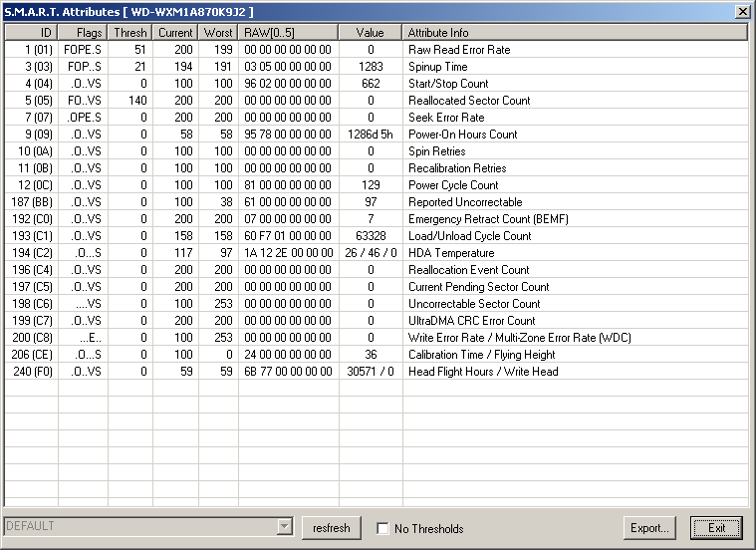Image resolution: width=756 pixels, height=550 pixels.
Task: Sort by the Current column header
Action: 175,33
